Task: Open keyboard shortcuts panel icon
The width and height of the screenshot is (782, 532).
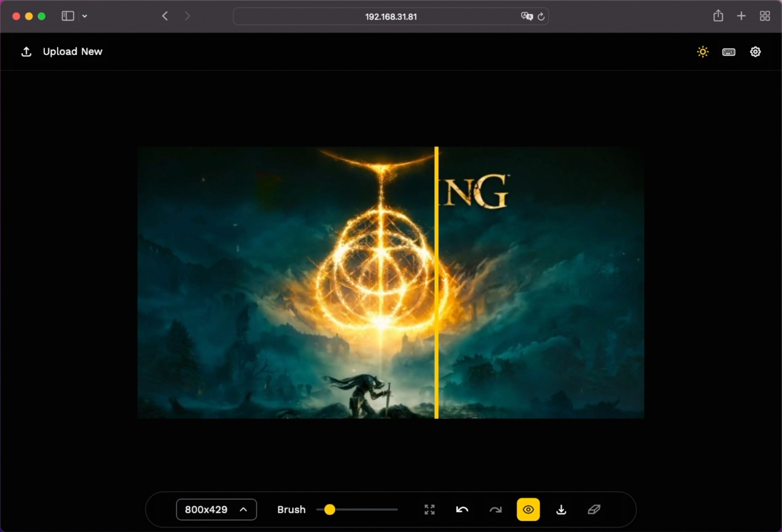Action: point(729,52)
